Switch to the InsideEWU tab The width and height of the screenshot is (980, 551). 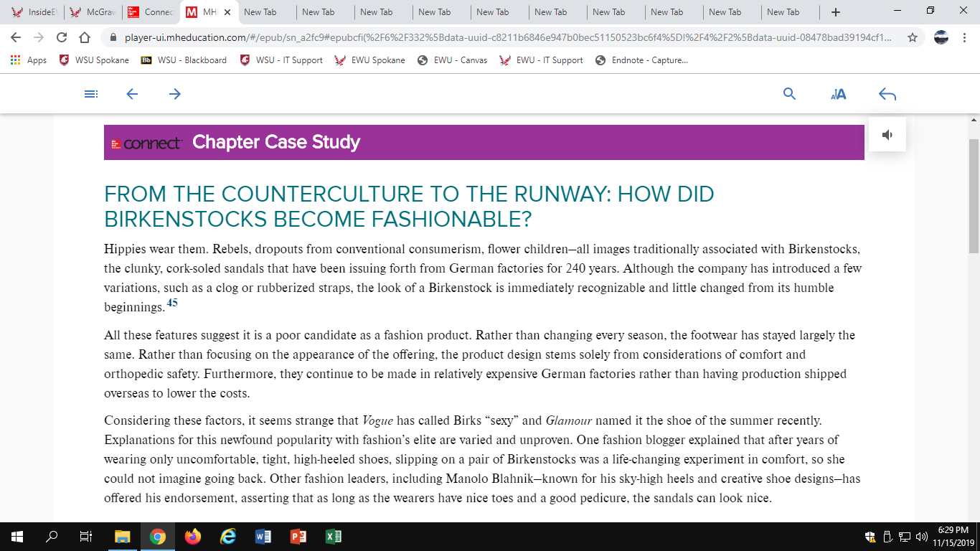35,12
